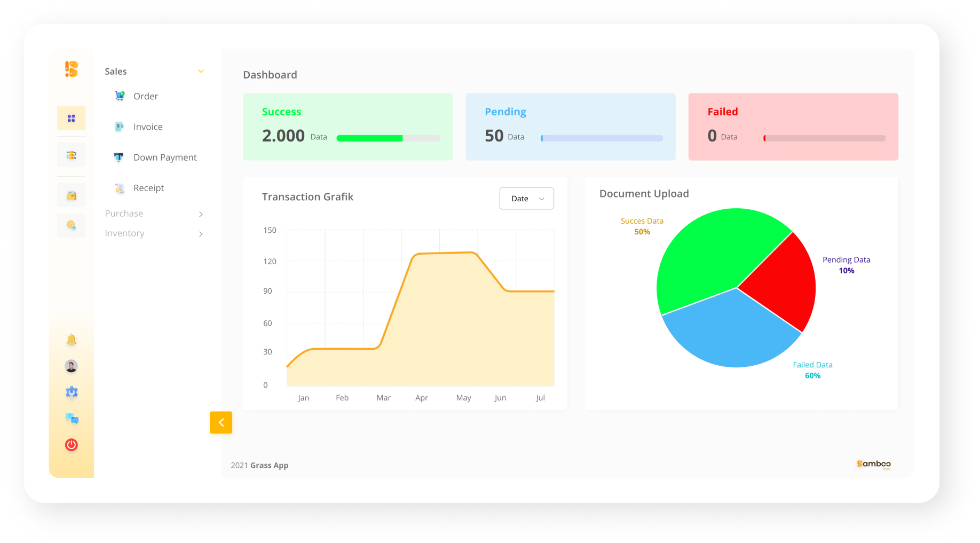Click the coin finance icon in sidebar

click(x=71, y=225)
